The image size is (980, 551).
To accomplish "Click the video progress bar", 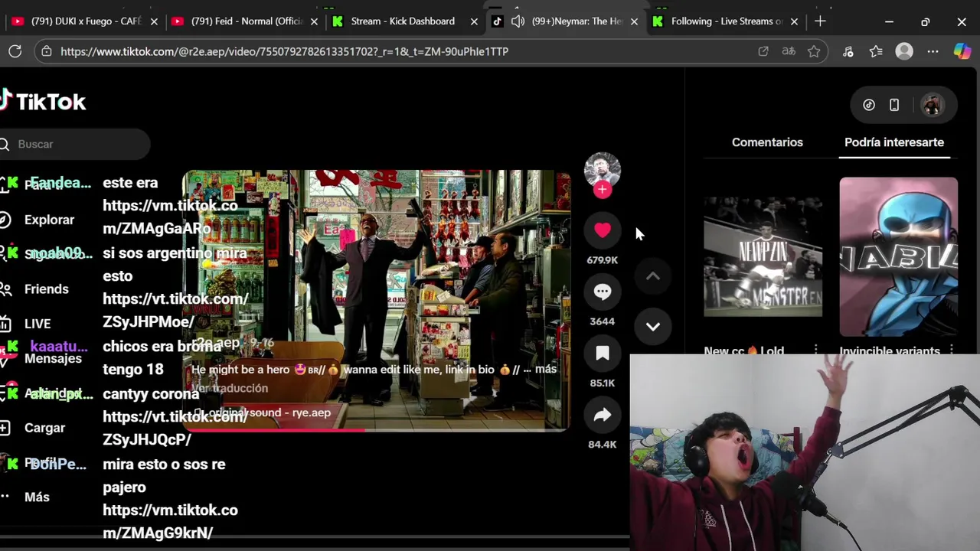I will [376, 430].
